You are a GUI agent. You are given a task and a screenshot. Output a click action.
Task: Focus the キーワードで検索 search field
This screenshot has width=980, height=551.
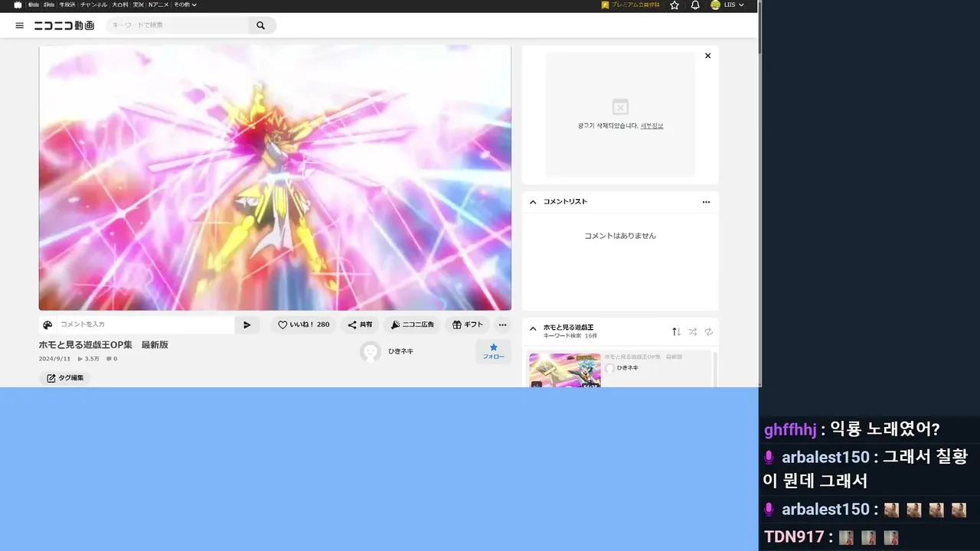[x=178, y=25]
